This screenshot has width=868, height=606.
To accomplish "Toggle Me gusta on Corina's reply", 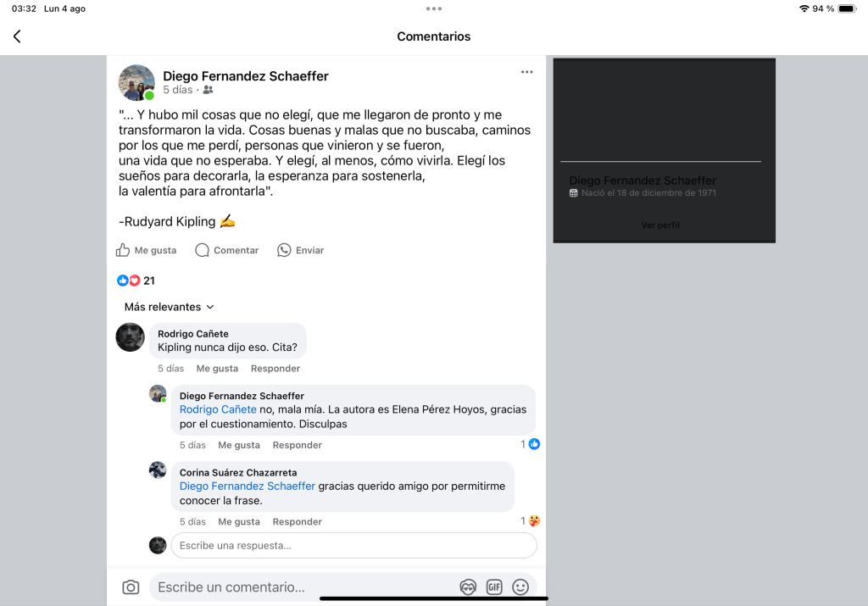I will tap(239, 522).
